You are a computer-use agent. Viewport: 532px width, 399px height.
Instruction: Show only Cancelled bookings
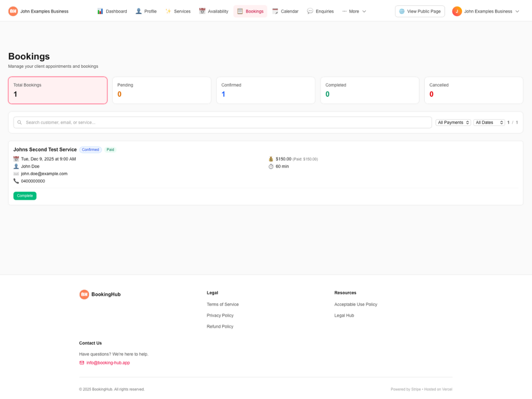point(473,90)
